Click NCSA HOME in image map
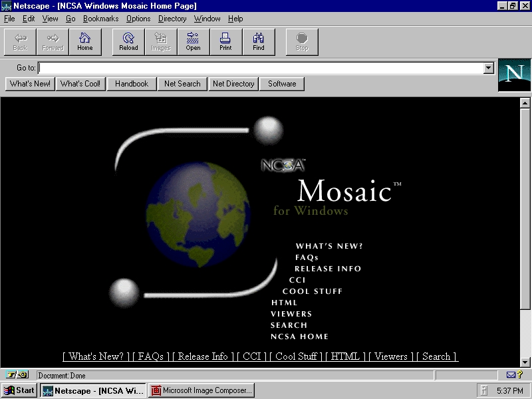 (x=299, y=336)
